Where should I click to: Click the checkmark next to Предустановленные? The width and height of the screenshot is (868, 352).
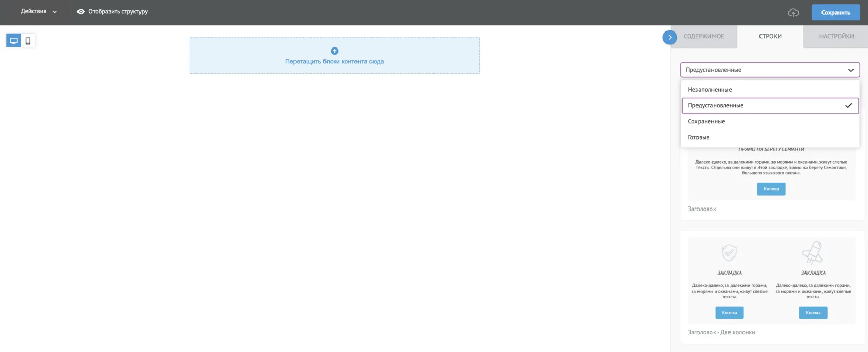coord(848,105)
